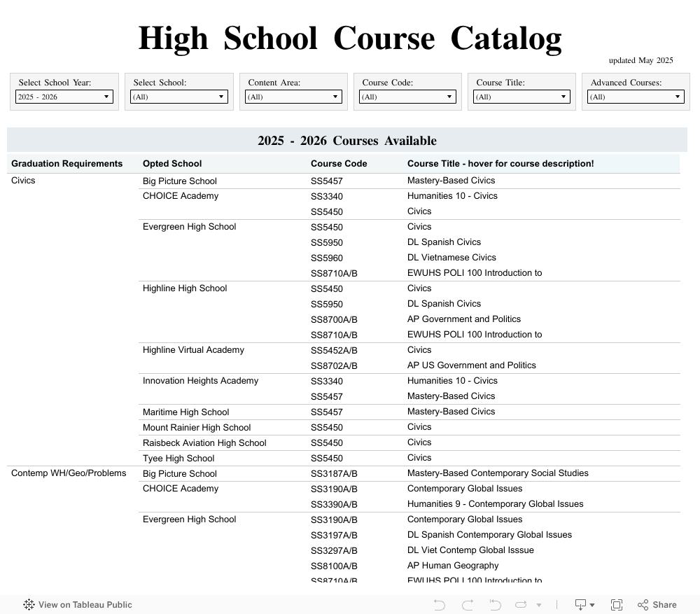700x614 pixels.
Task: Select the Highline Virtual Academy row
Action: [193, 350]
